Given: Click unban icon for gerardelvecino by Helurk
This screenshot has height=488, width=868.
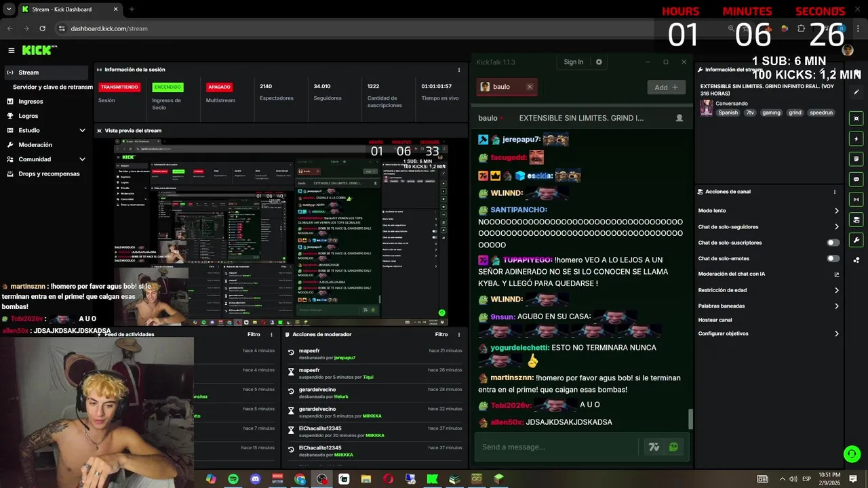Looking at the screenshot, I should (x=291, y=391).
